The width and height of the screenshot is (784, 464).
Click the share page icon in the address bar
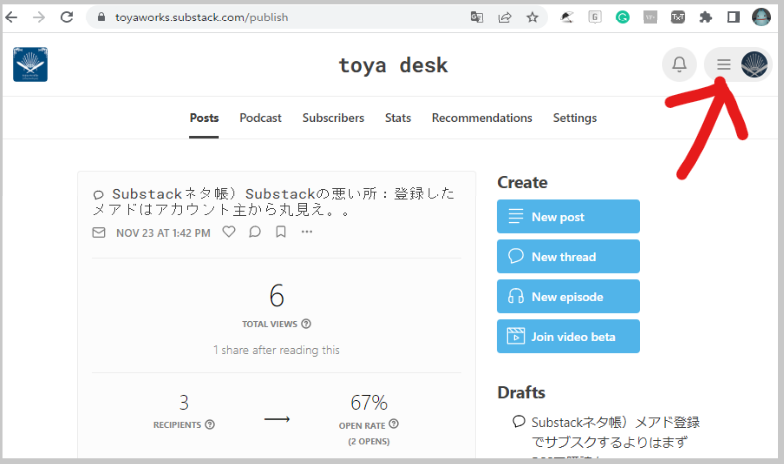[x=504, y=18]
